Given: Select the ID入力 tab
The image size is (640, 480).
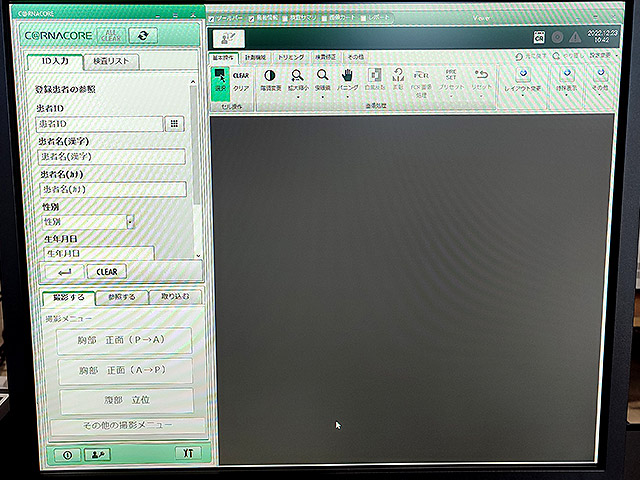Looking at the screenshot, I should (55, 61).
